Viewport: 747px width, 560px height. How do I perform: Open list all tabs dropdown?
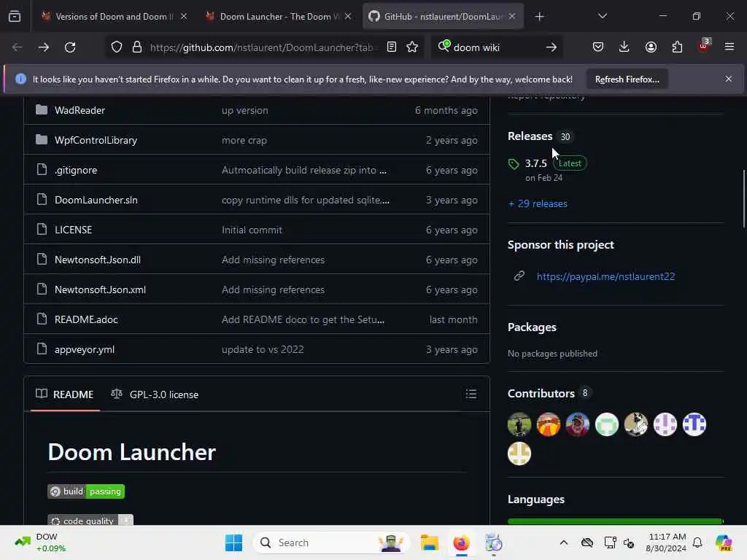pyautogui.click(x=602, y=16)
